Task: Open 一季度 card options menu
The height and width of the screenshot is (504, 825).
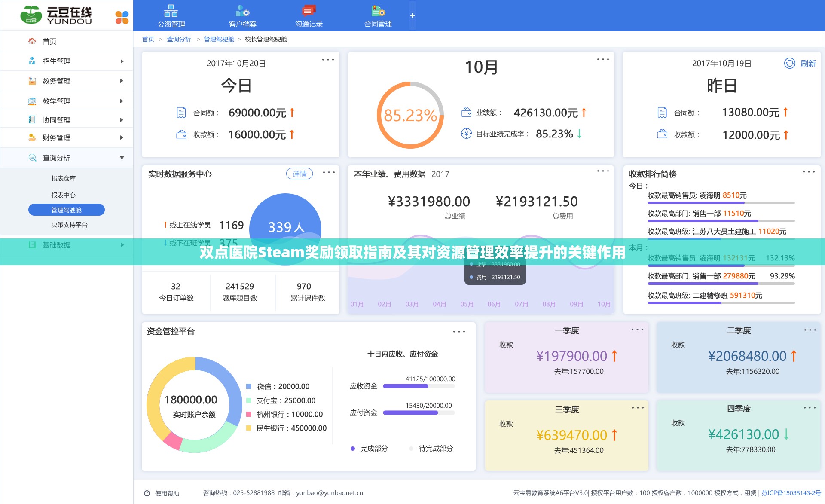Action: (x=637, y=330)
